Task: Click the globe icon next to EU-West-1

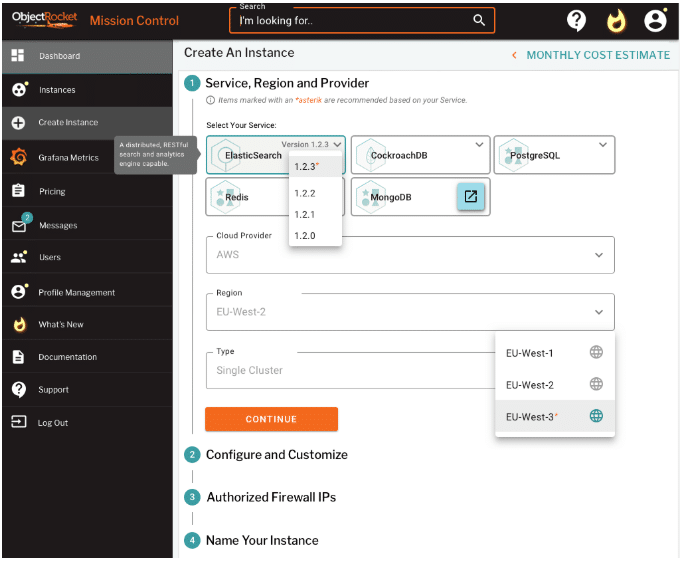Action: 596,352
